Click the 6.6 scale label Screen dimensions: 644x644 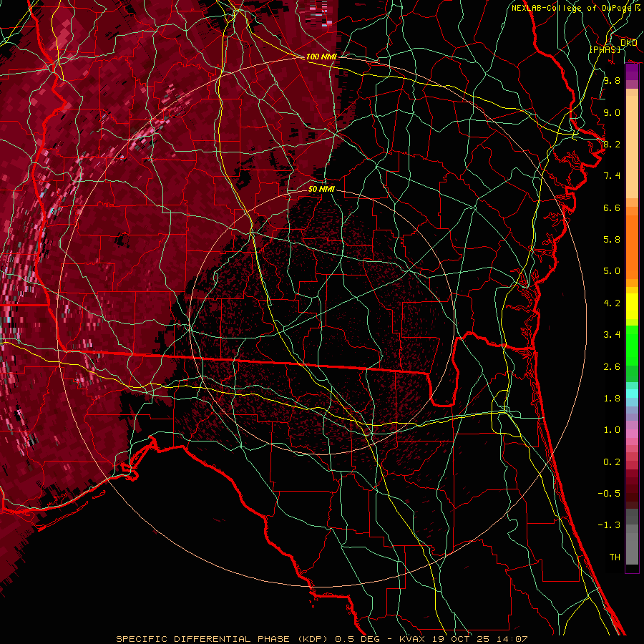point(612,208)
